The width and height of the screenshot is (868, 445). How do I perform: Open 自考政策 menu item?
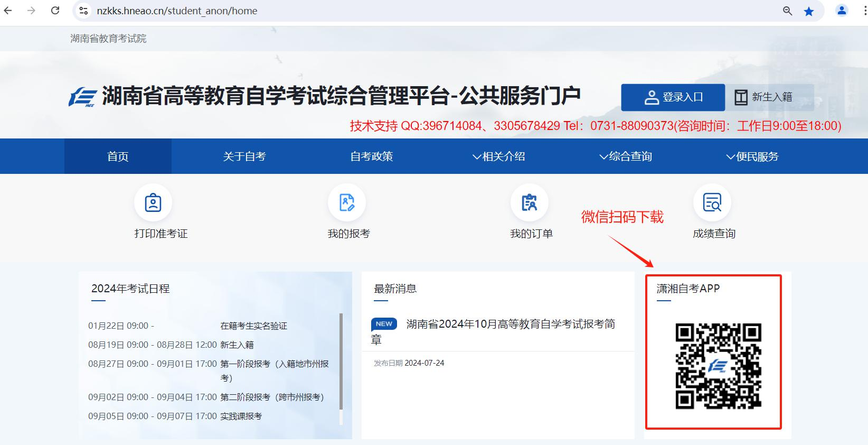[x=372, y=156]
